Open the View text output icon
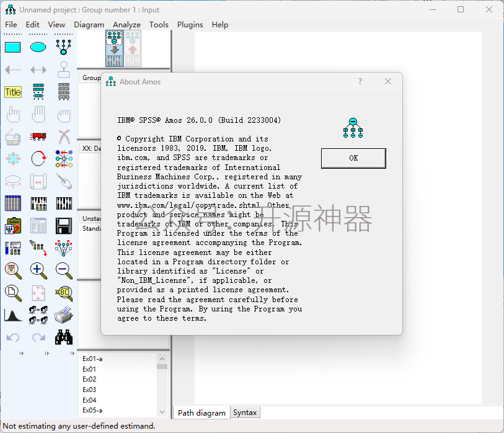The image size is (504, 433). click(38, 226)
